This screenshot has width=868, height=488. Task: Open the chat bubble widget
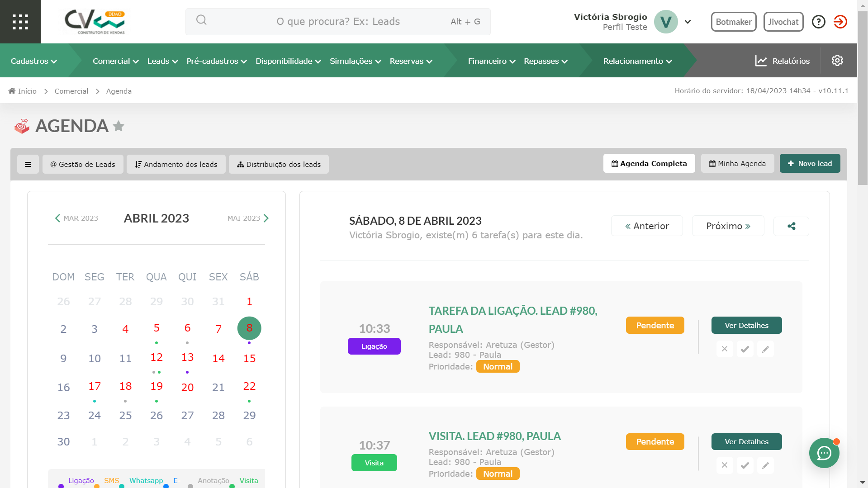(x=824, y=453)
